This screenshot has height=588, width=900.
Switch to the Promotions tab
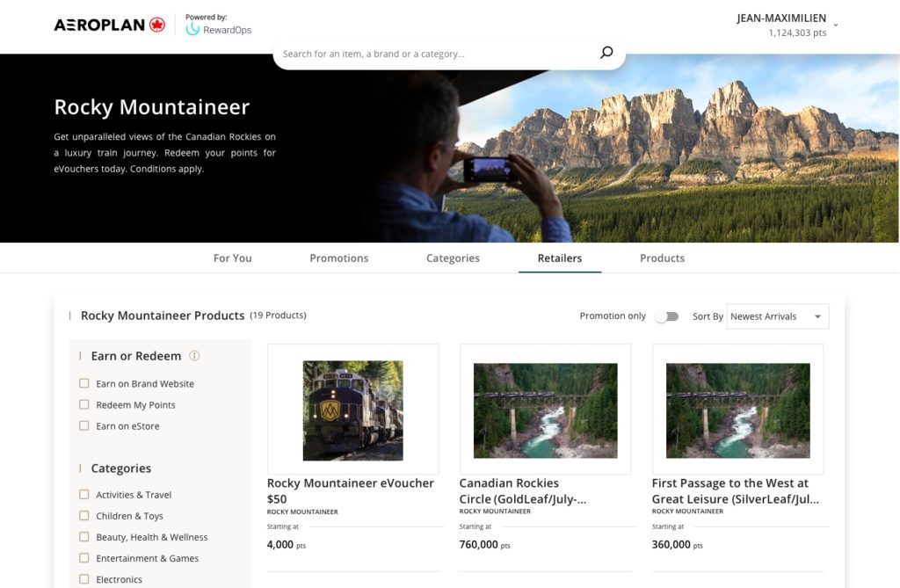(338, 258)
